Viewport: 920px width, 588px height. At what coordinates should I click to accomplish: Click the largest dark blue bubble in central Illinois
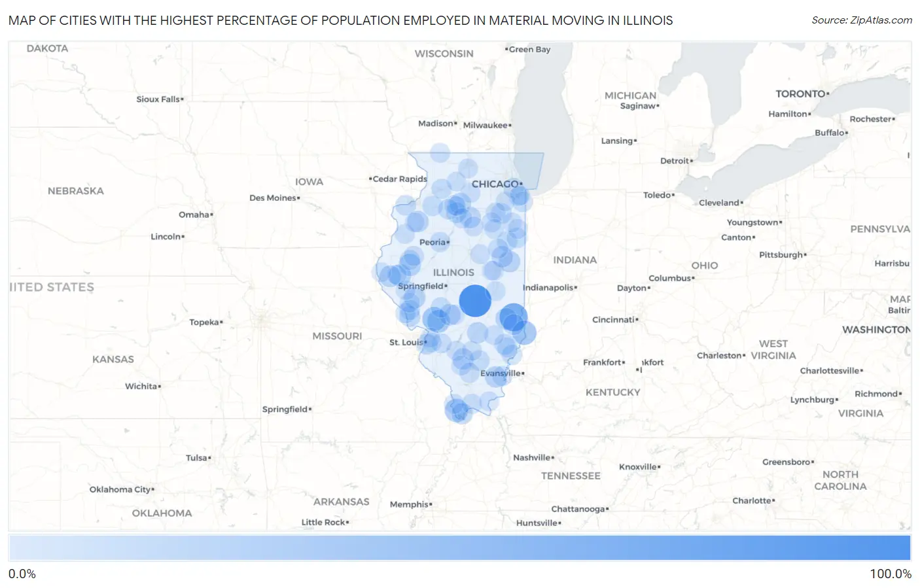click(x=475, y=301)
